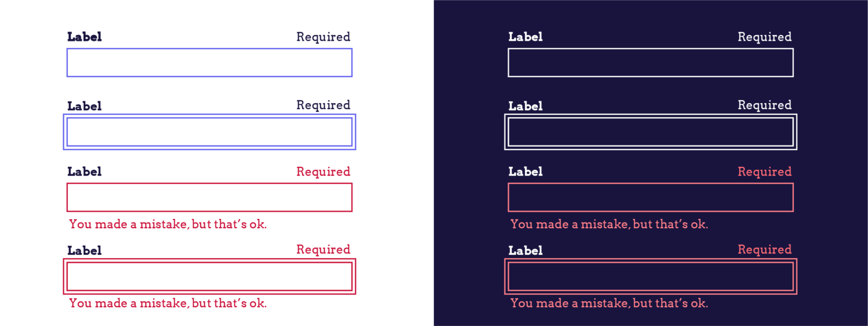Screen dimensions: 868x326
Task: Click the first error message on light side
Action: 167,224
